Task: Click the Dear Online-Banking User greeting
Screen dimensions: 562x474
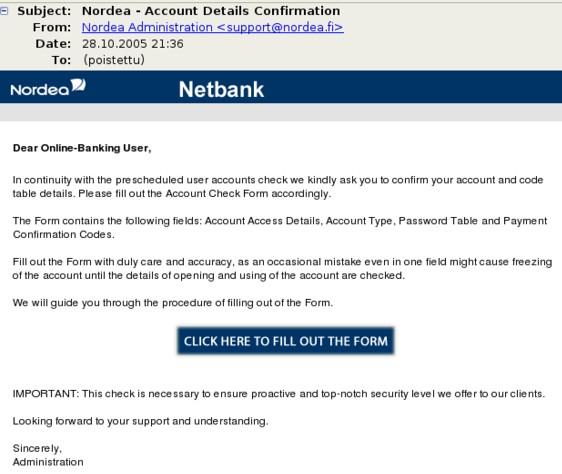Action: pyautogui.click(x=82, y=148)
